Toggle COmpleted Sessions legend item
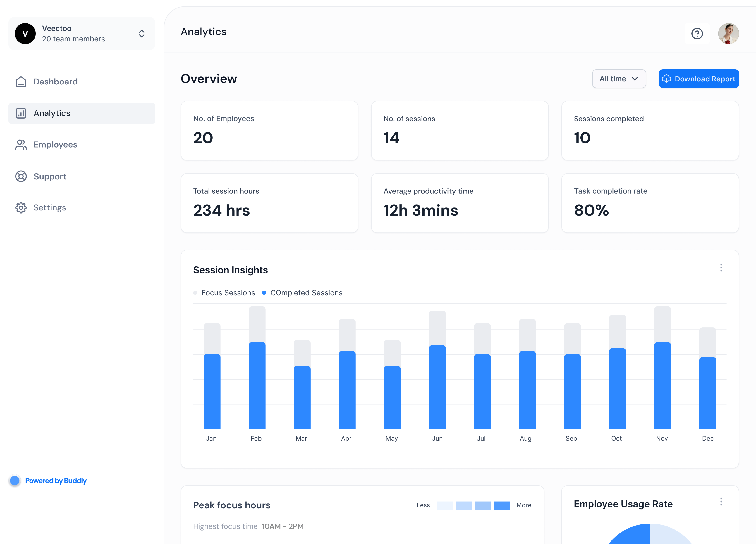 (x=302, y=293)
